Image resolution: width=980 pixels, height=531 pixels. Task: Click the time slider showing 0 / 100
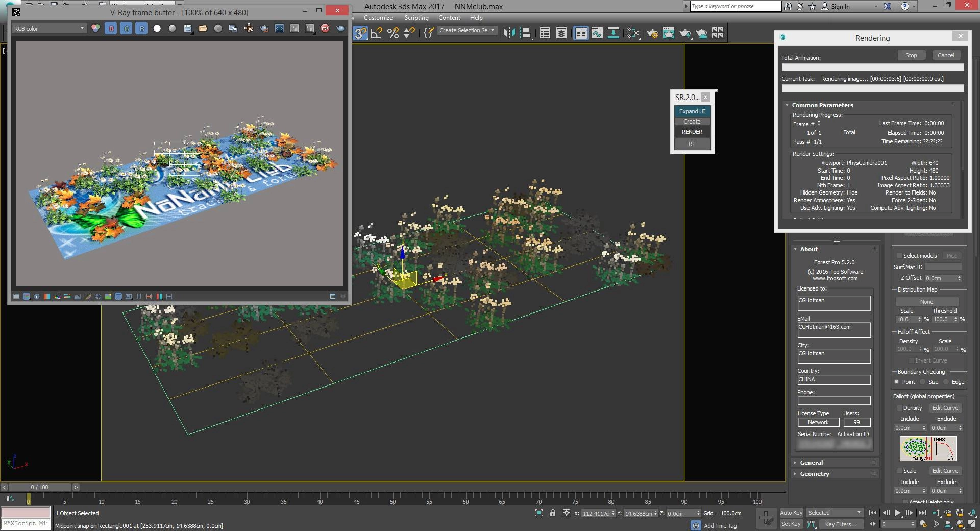pos(40,487)
